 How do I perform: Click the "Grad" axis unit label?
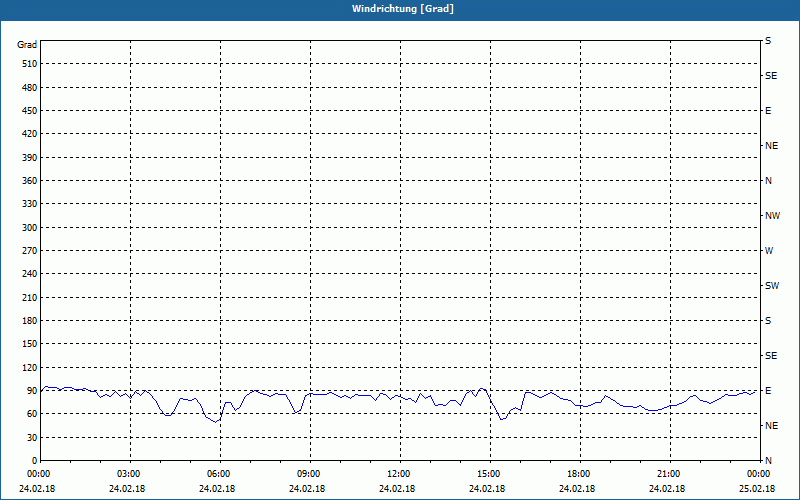27,45
